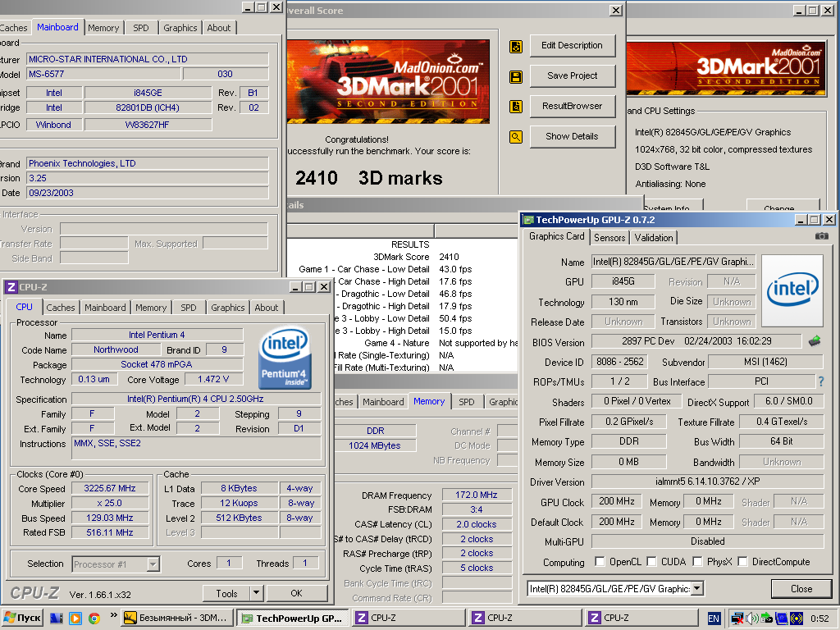Viewport: 840px width, 630px height.
Task: Click the ResultBrowser button
Action: coord(572,106)
